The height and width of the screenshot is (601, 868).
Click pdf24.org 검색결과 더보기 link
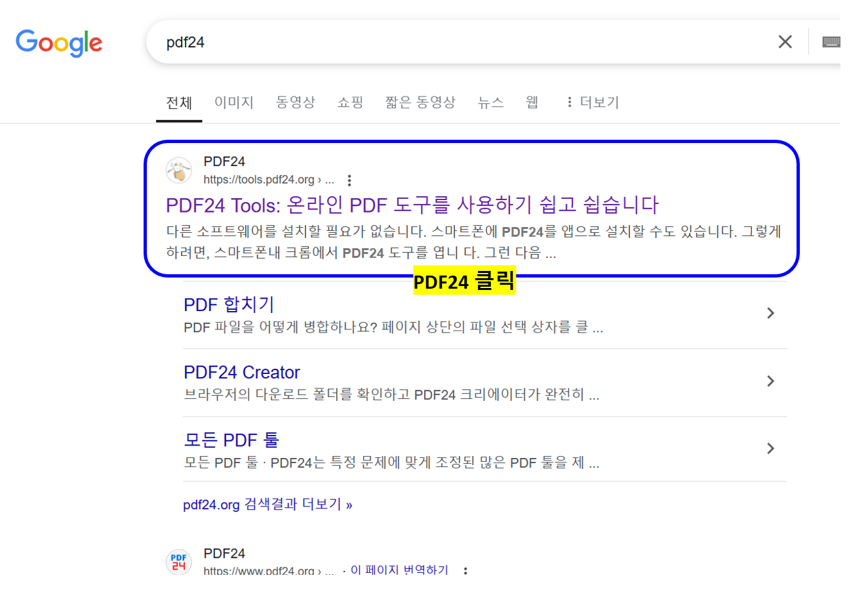(267, 505)
